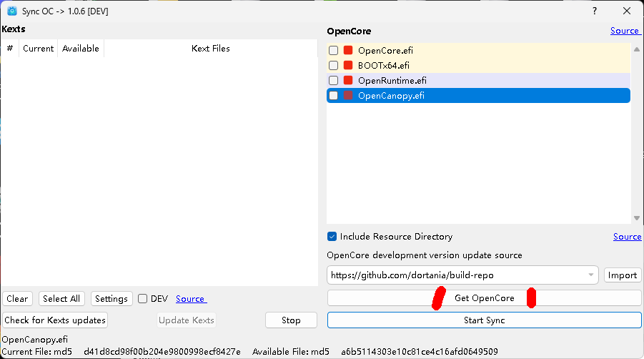The height and width of the screenshot is (359, 644).
Task: Click the Start Sync button
Action: coord(484,320)
